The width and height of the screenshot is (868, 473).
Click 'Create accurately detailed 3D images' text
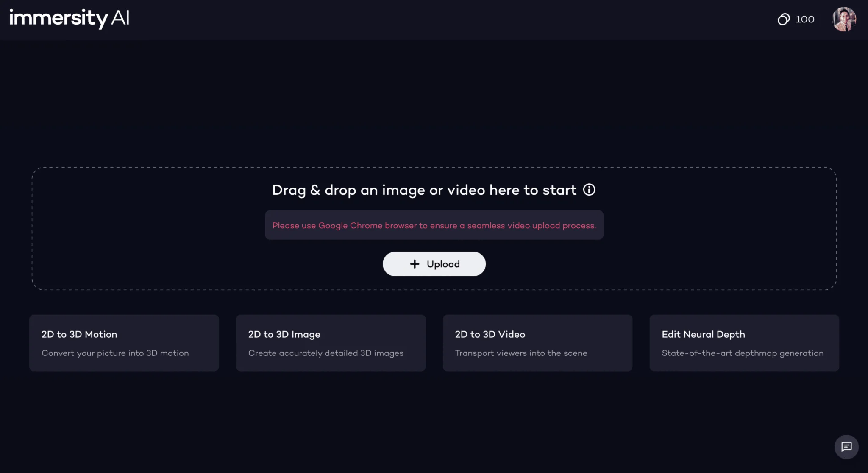point(325,353)
